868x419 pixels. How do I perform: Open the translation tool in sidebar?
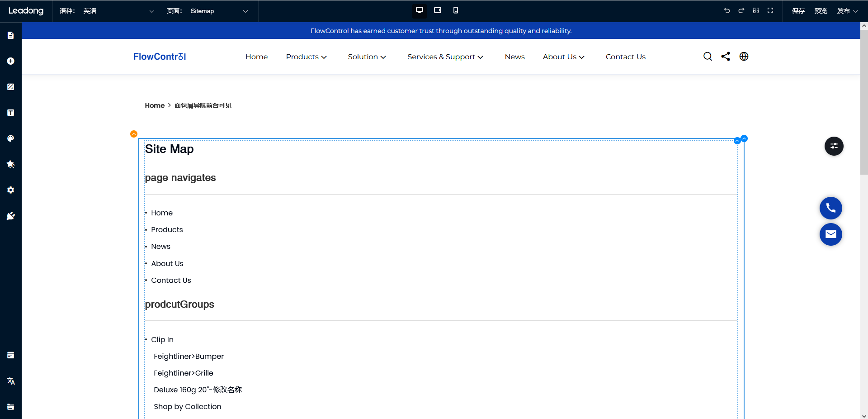(11, 381)
